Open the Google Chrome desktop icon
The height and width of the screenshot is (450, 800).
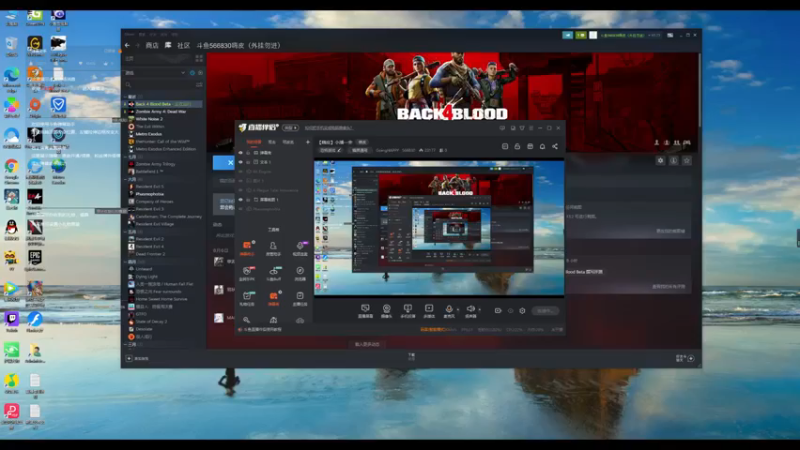tap(11, 170)
